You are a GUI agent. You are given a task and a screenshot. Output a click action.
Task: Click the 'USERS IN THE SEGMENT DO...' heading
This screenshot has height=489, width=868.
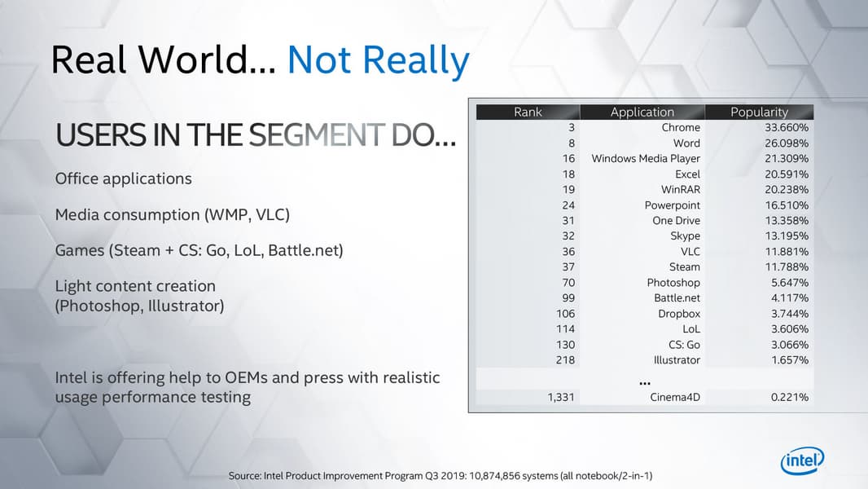tap(256, 135)
